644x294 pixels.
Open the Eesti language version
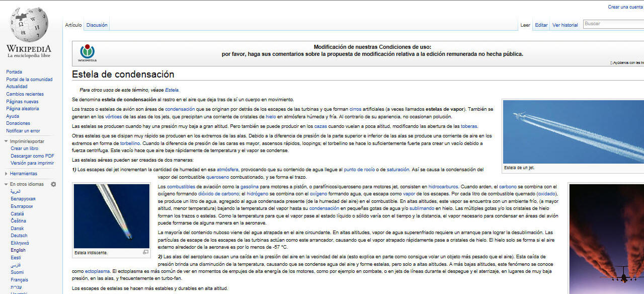pos(16,258)
